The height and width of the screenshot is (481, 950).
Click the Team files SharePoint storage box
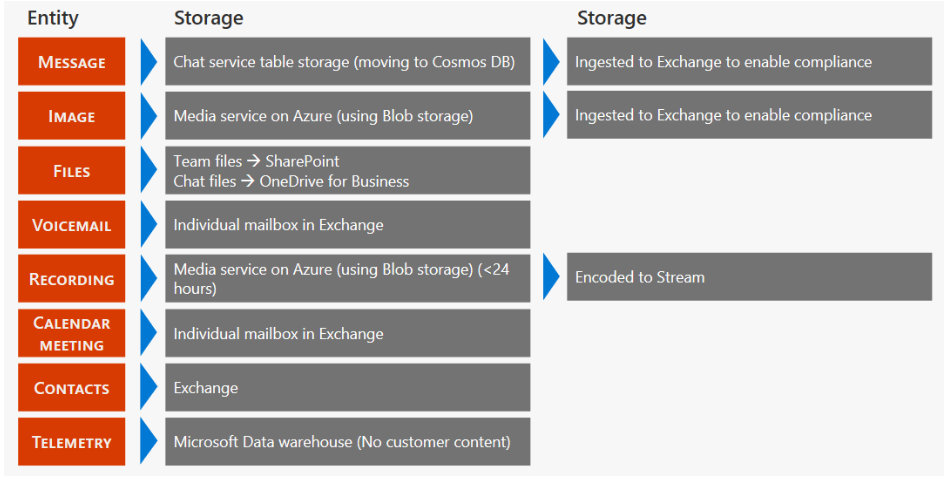347,171
